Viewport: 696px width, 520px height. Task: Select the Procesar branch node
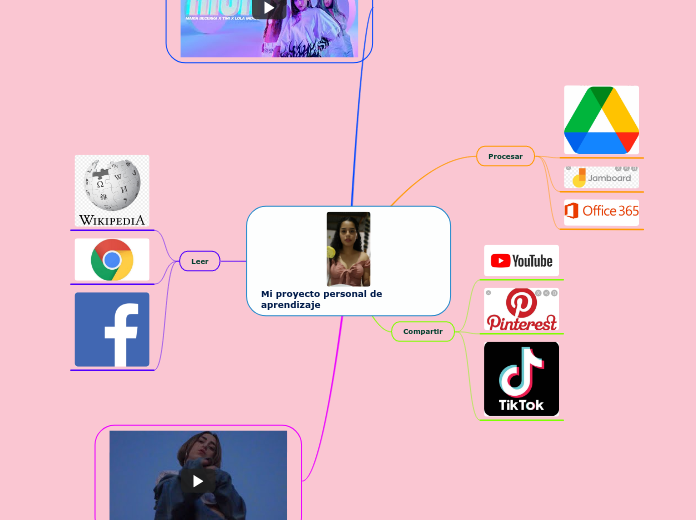(x=505, y=156)
